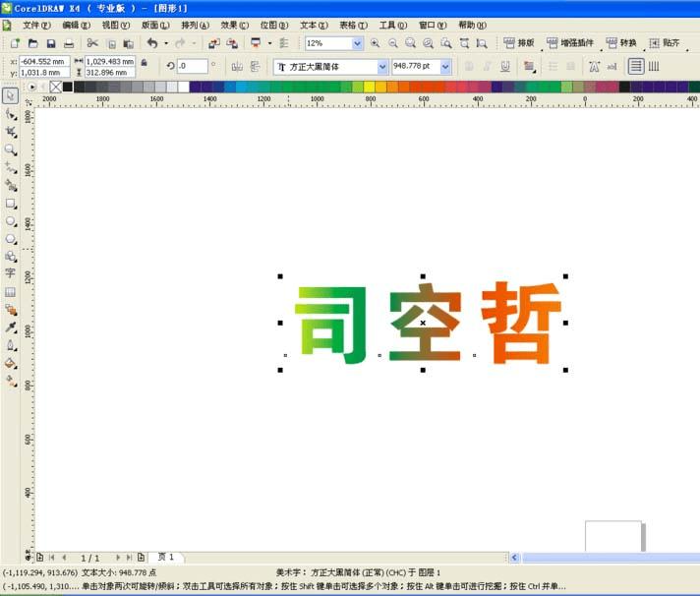
Task: Select the Interactive fill tool
Action: point(10,381)
